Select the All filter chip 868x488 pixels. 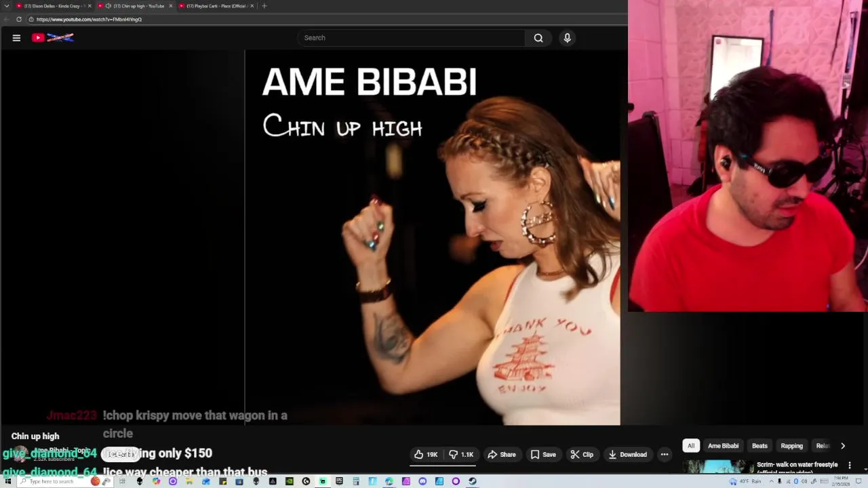click(691, 446)
